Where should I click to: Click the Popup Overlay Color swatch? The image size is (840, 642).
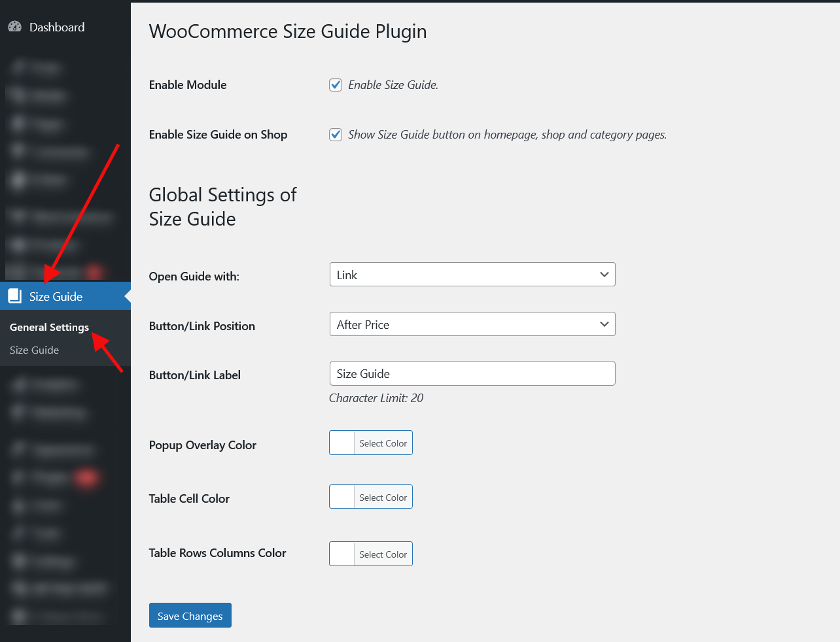pos(341,443)
